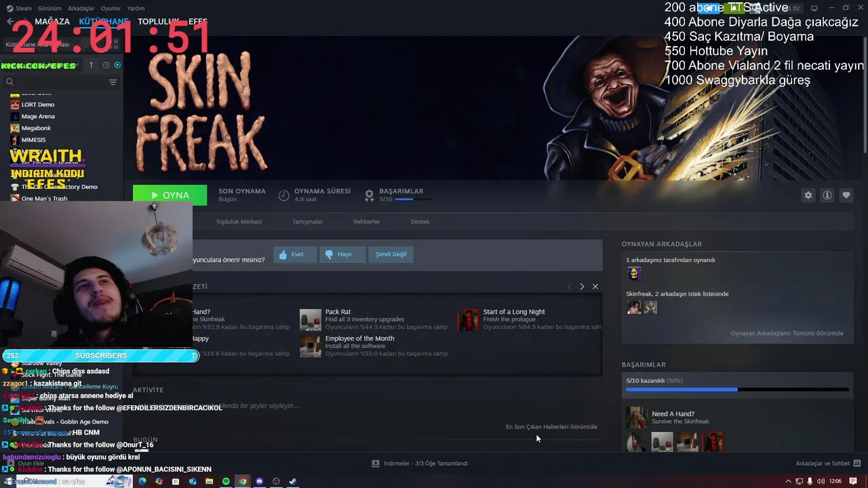Open İndirmeler downloads status
868x488 pixels.
pos(420,464)
